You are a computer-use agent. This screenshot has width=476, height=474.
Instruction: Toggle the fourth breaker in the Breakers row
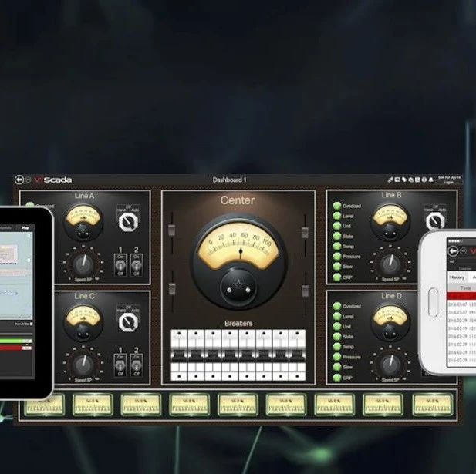tap(229, 355)
